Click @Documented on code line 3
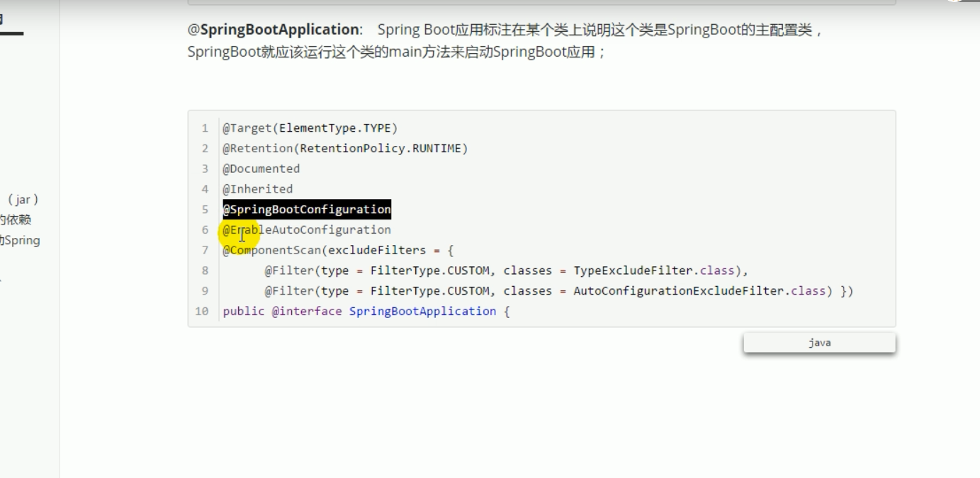The image size is (980, 478). (x=261, y=169)
